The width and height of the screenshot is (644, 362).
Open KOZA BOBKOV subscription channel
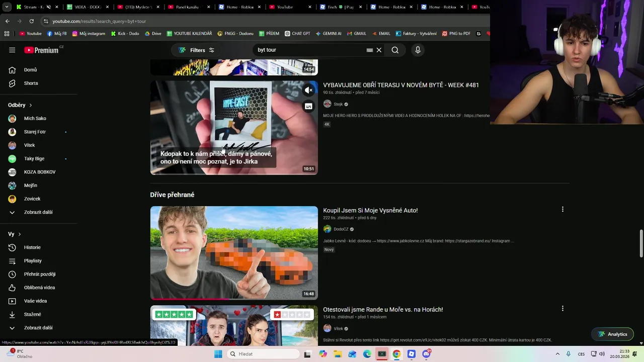click(x=39, y=172)
